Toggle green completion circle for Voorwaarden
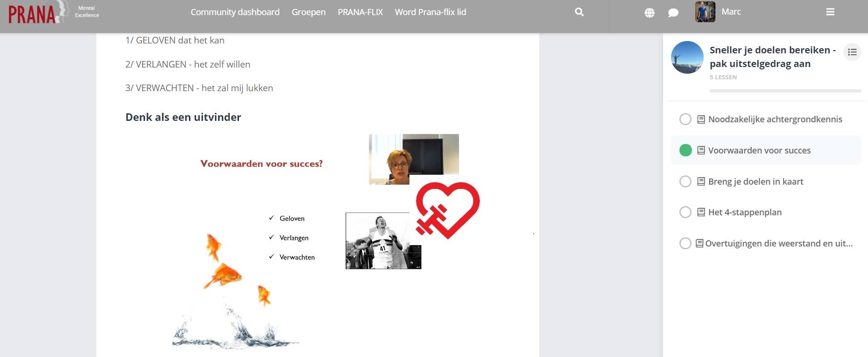Image resolution: width=868 pixels, height=357 pixels. [x=685, y=150]
